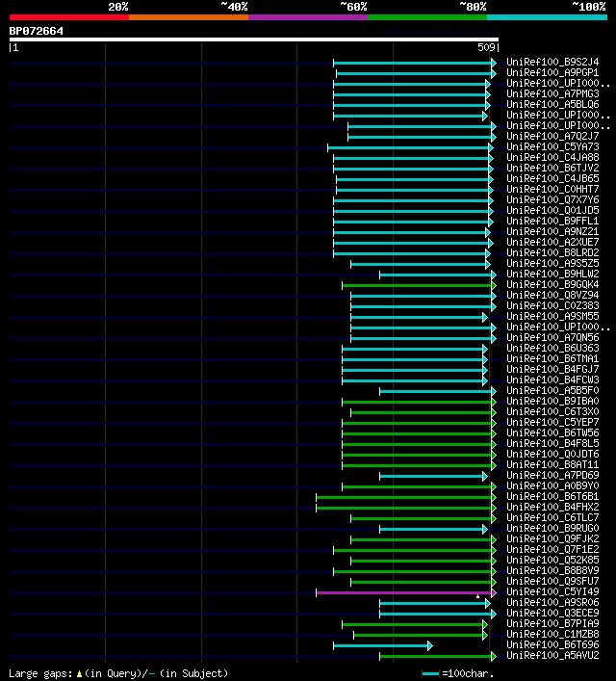This screenshot has height=681, width=616.
Task: Select the UniRef100_C5YEP7 label
Action: point(552,422)
